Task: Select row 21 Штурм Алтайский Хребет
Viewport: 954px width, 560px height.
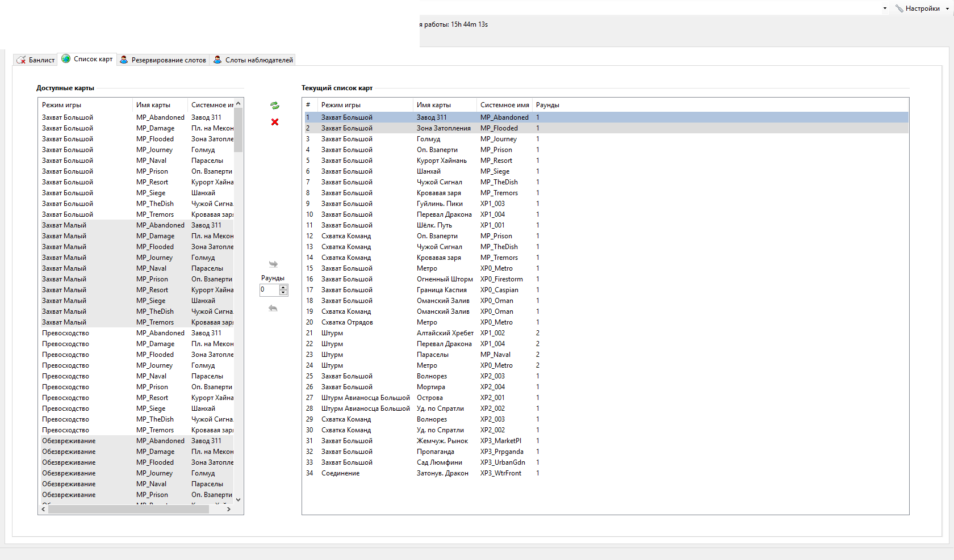Action: 606,333
